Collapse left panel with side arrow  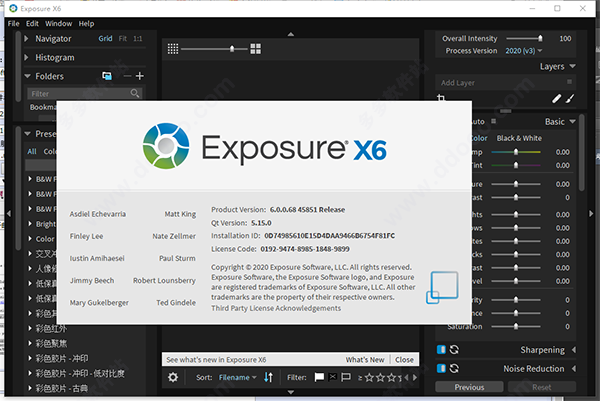(x=9, y=213)
